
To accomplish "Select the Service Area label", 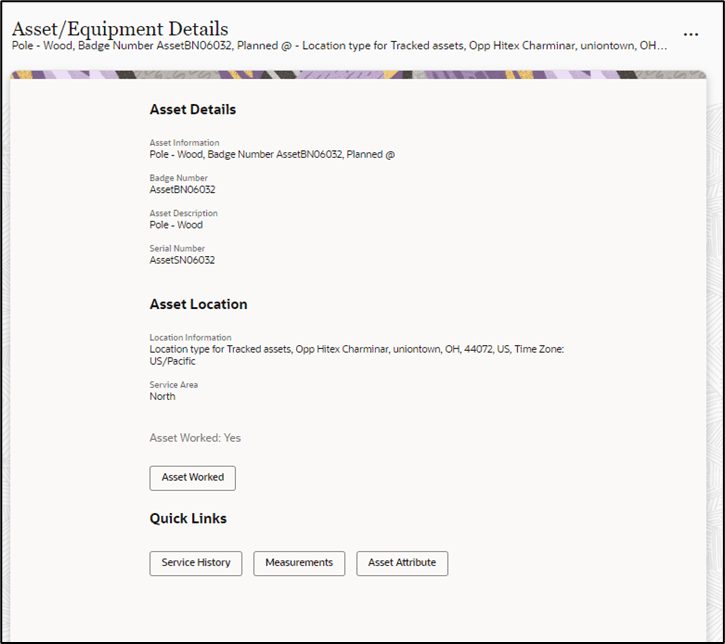I will pos(173,385).
